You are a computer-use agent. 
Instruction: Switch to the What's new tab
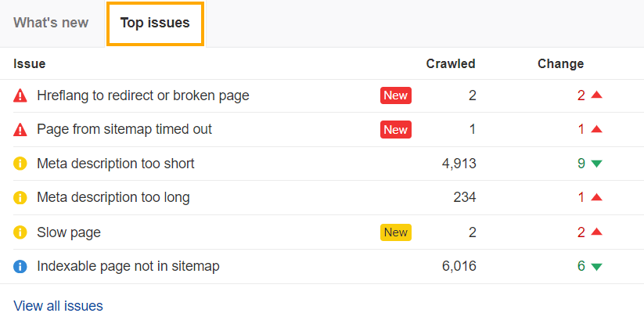point(51,23)
